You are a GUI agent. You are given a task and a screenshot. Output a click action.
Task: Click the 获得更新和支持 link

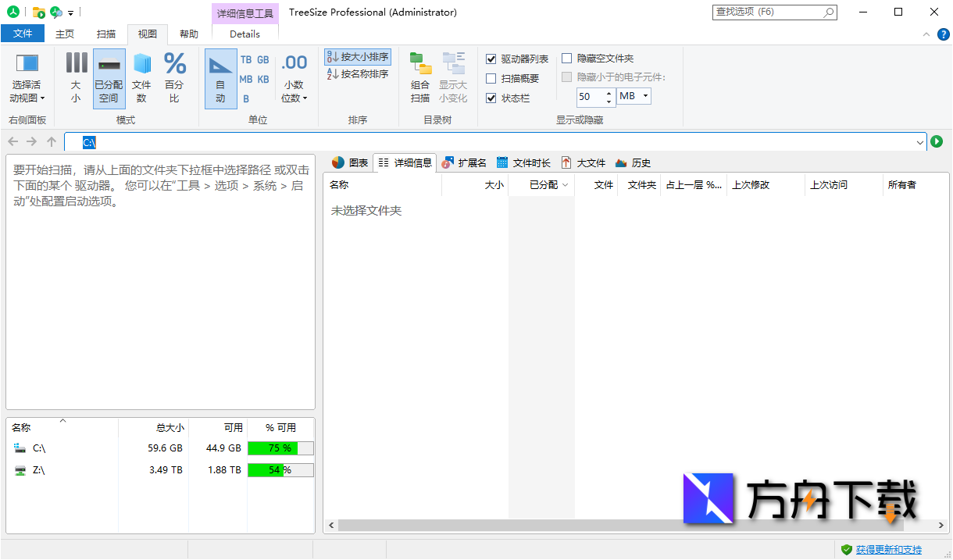click(x=891, y=549)
